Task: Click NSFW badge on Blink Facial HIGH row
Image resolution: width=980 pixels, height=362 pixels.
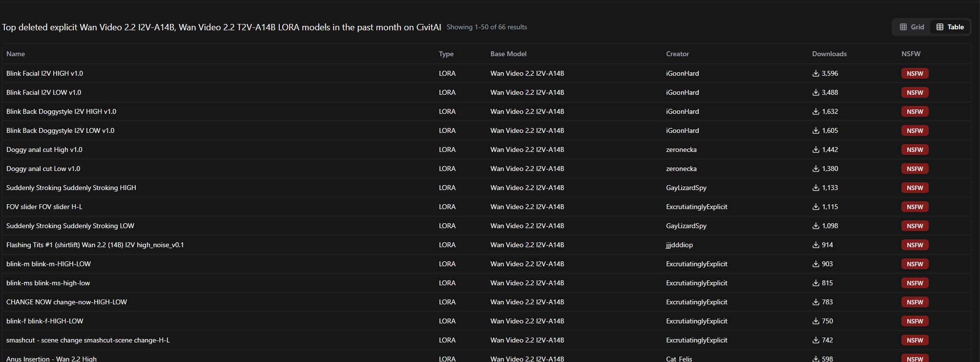Action: 915,73
